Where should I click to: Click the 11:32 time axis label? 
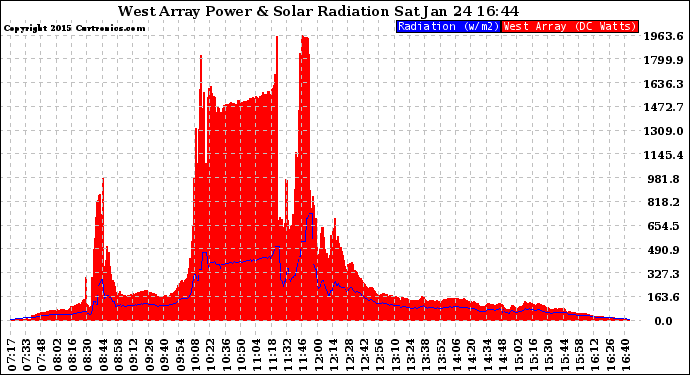click(287, 355)
